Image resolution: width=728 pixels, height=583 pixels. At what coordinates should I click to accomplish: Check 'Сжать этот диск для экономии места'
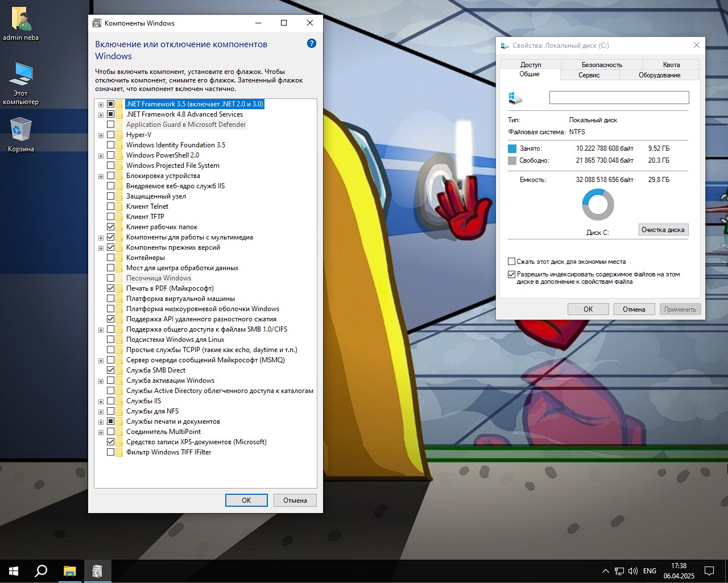coord(511,262)
